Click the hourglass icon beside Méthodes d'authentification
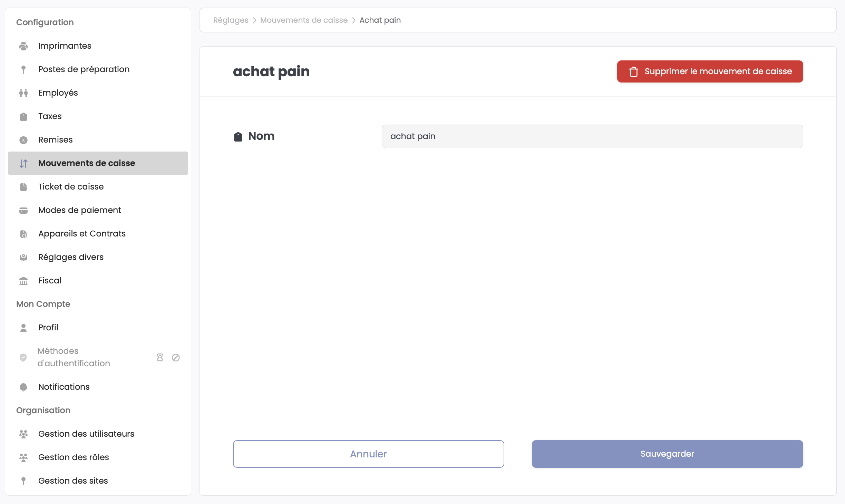This screenshot has width=845, height=504. [x=160, y=357]
